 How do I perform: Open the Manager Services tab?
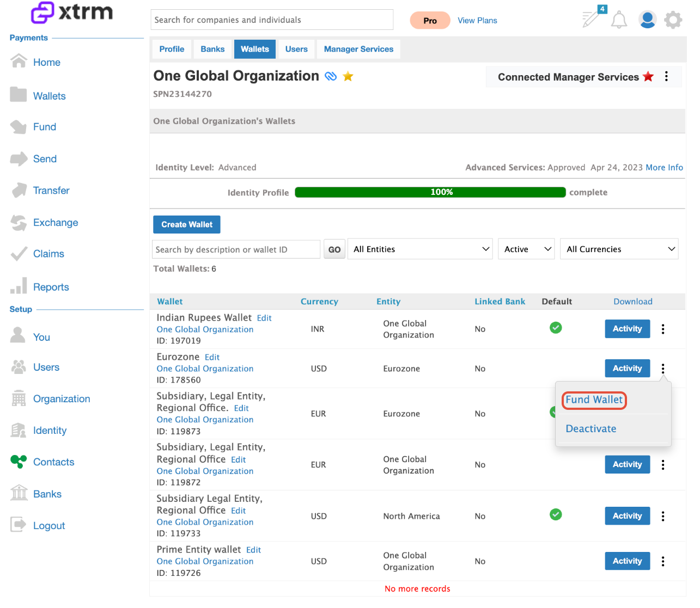click(x=358, y=49)
